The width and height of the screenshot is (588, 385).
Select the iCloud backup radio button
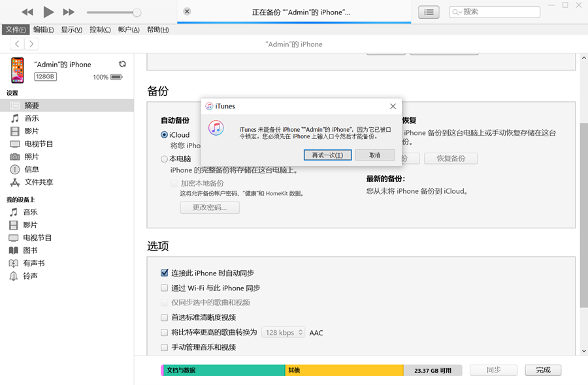coord(164,134)
